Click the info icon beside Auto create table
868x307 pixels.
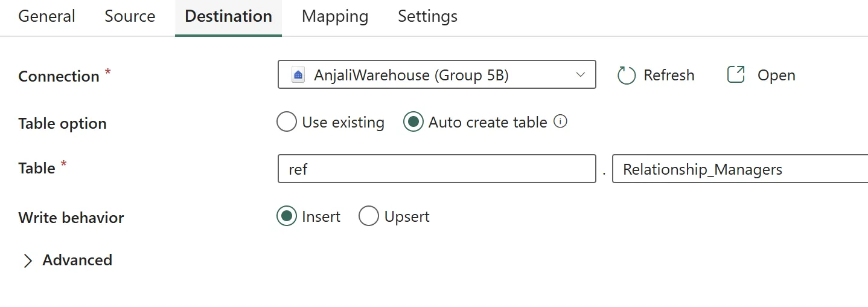560,122
